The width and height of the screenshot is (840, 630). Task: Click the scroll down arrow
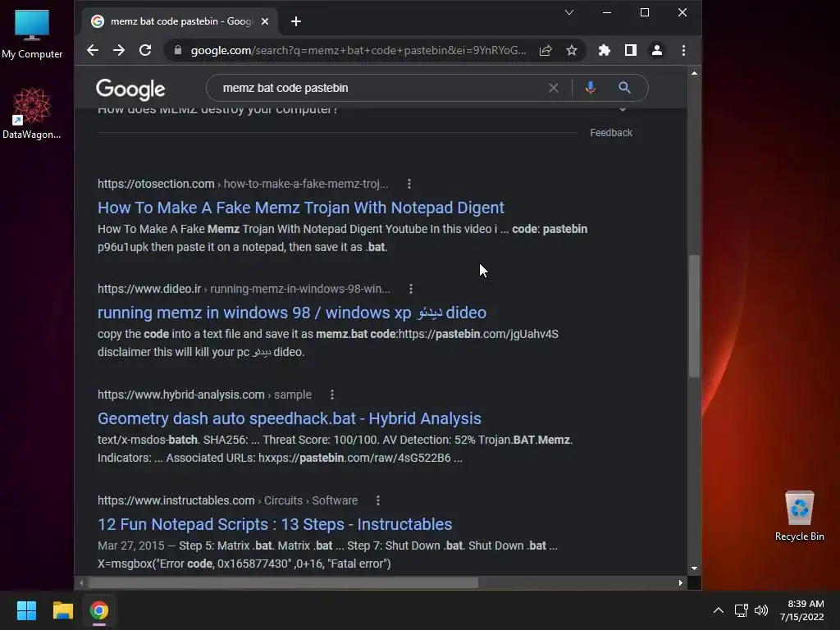(x=694, y=568)
